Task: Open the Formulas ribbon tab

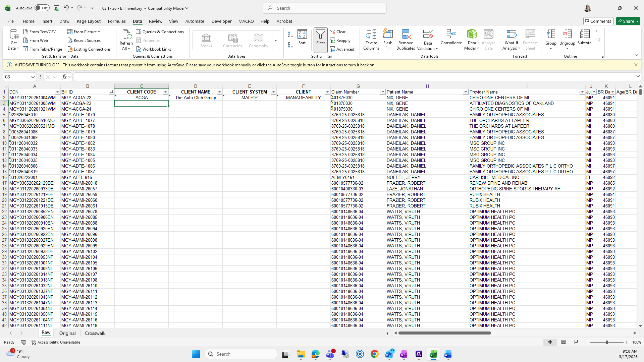Action: [117, 21]
